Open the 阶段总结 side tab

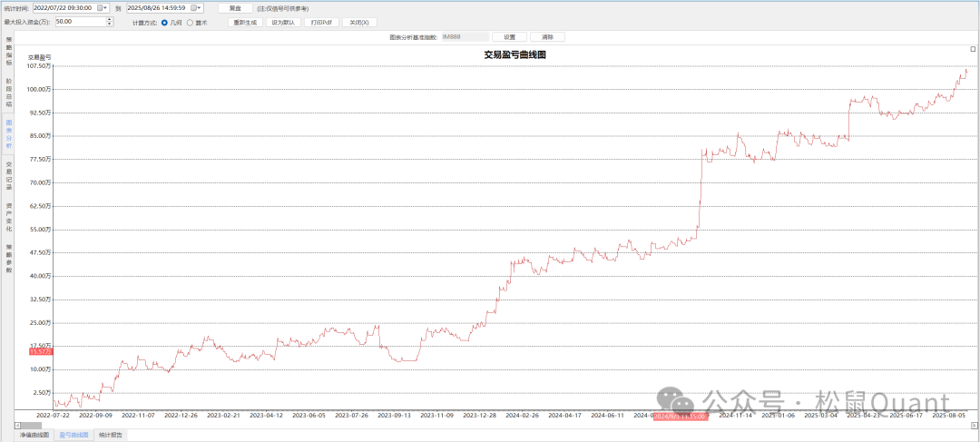pos(9,92)
